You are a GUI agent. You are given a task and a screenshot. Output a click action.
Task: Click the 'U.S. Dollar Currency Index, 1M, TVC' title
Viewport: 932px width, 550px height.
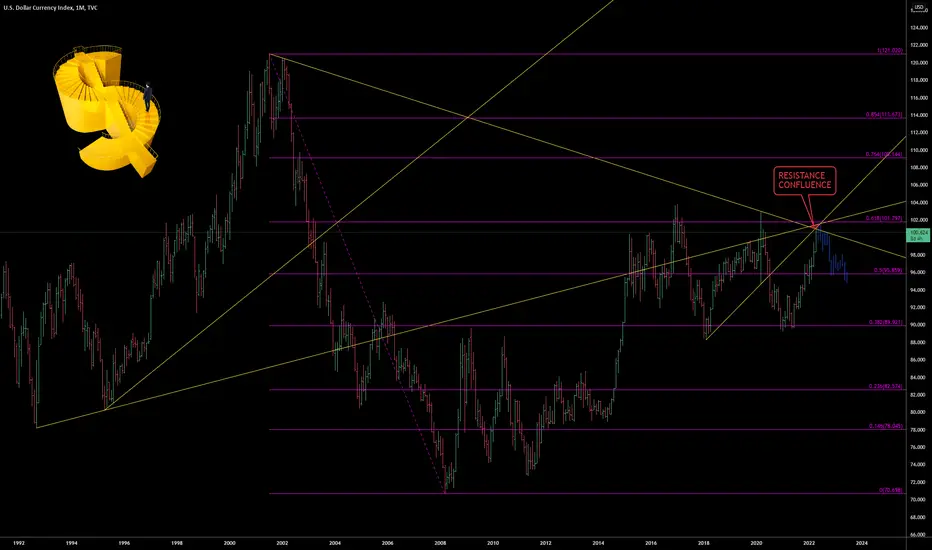point(51,8)
